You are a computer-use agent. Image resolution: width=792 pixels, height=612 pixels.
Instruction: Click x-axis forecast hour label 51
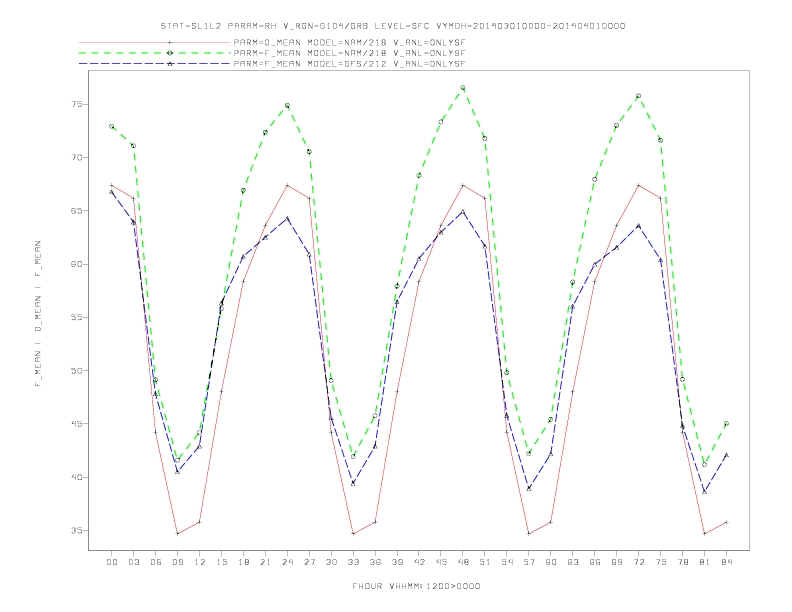click(x=485, y=562)
